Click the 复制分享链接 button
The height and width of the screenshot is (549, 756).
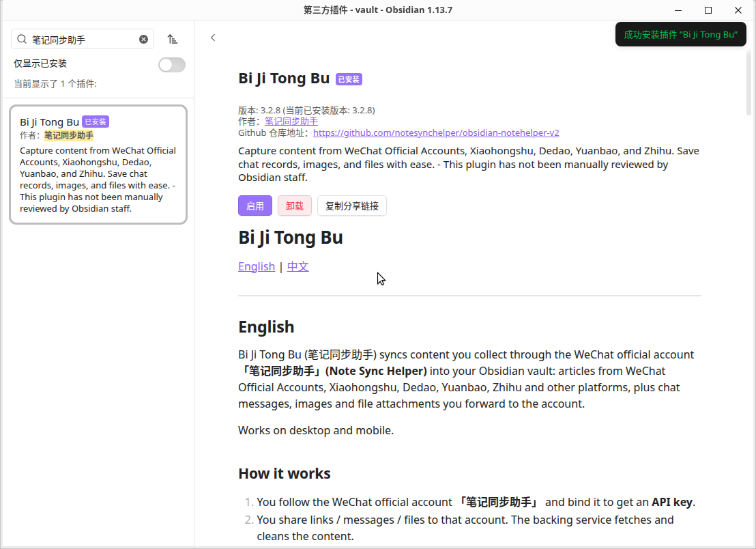click(352, 206)
